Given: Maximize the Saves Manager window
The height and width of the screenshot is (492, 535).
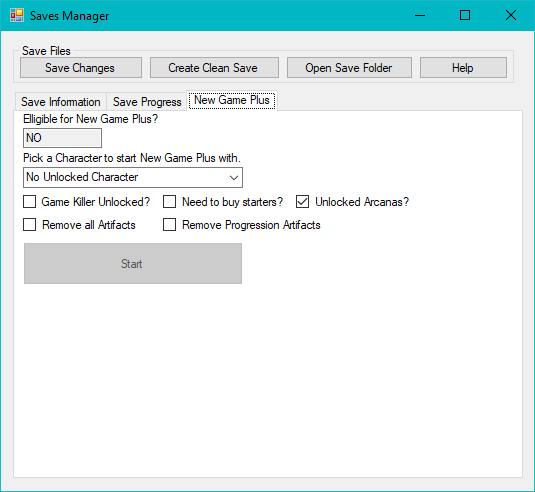Looking at the screenshot, I should point(465,15).
